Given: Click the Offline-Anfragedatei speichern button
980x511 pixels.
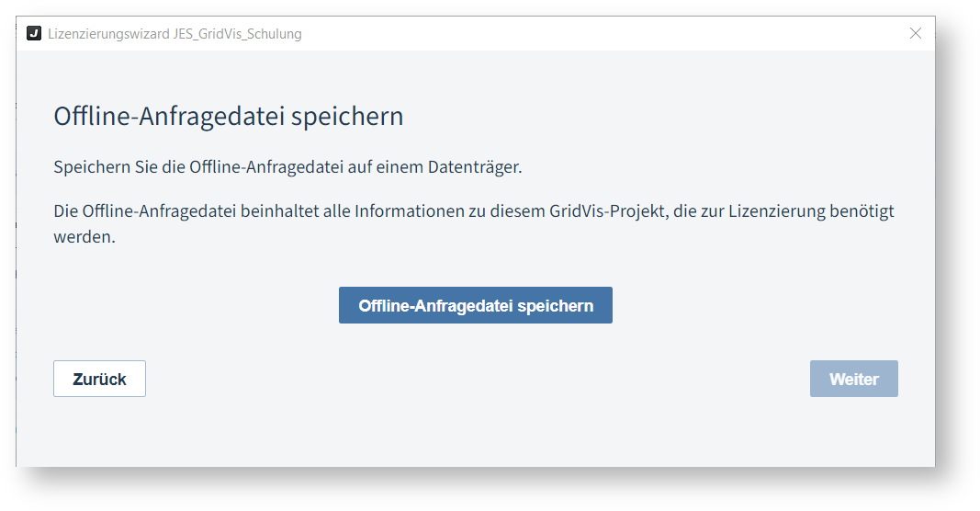Looking at the screenshot, I should pyautogui.click(x=475, y=305).
